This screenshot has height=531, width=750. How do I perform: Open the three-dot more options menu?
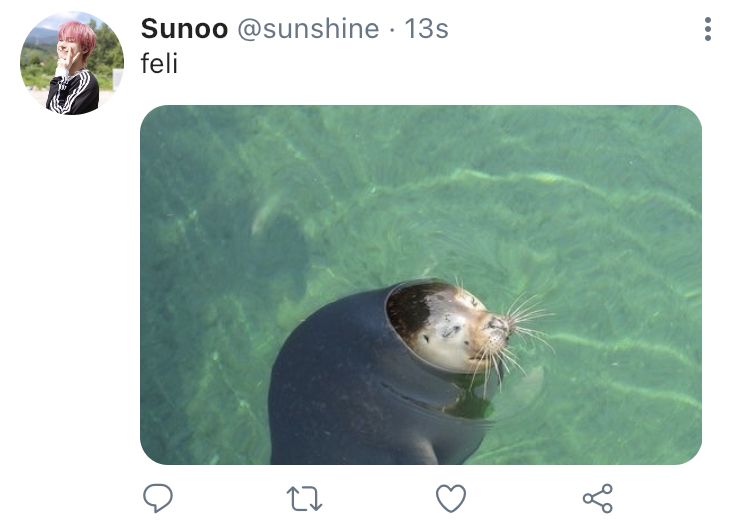[x=708, y=29]
